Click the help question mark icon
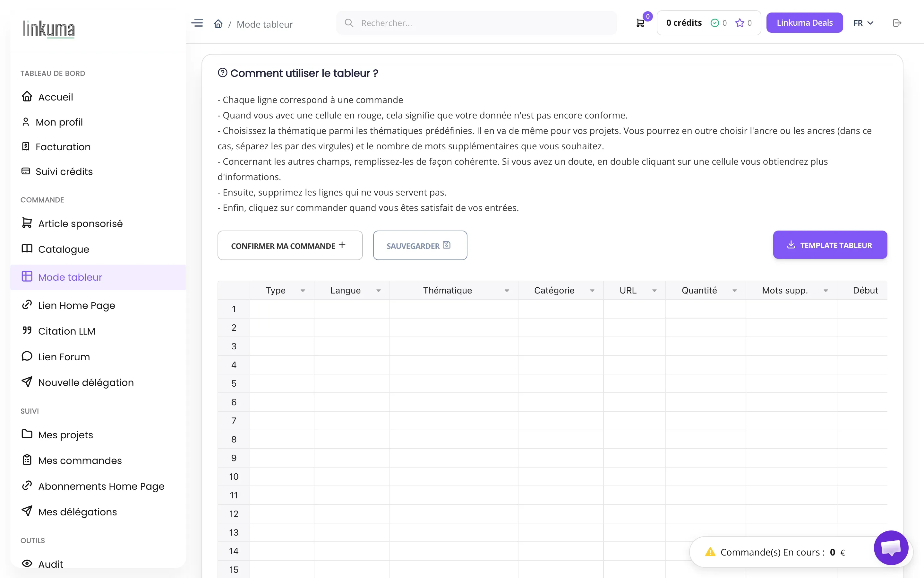The image size is (924, 578). pos(222,73)
